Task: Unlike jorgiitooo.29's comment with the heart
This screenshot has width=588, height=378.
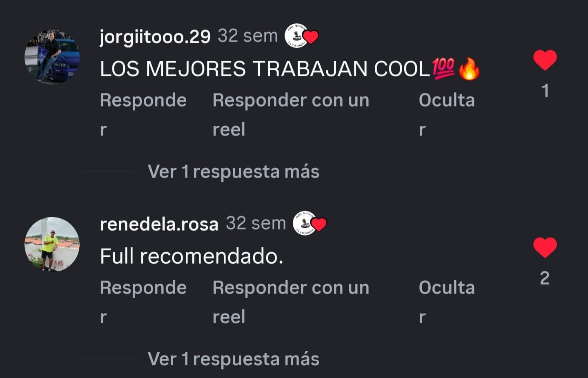Action: pyautogui.click(x=545, y=60)
